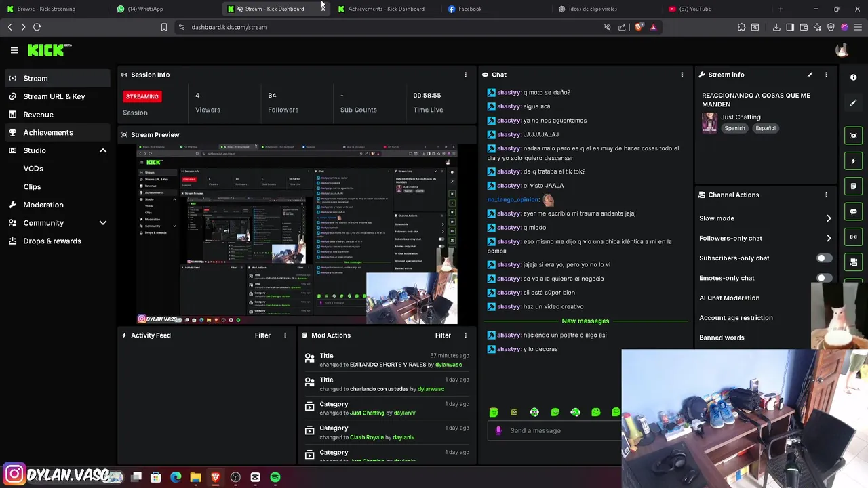Screen dimensions: 868x488
Task: Open Activity Feed three-dot options
Action: [x=285, y=335]
